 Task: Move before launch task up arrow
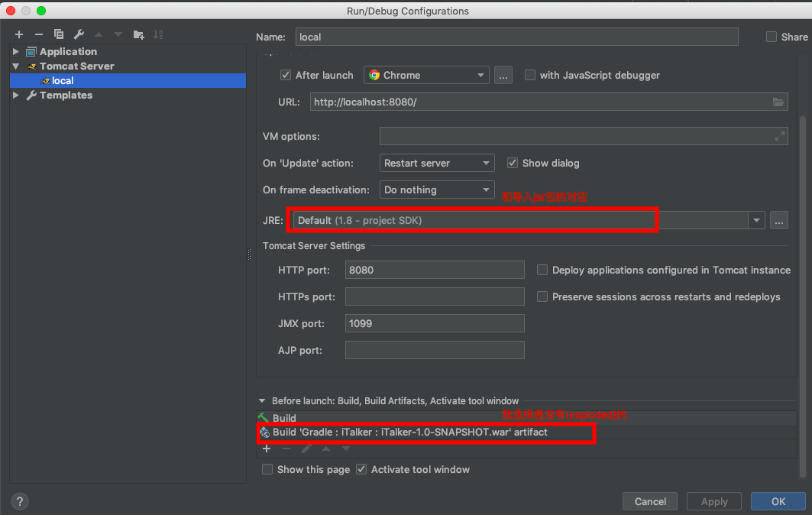coord(326,449)
